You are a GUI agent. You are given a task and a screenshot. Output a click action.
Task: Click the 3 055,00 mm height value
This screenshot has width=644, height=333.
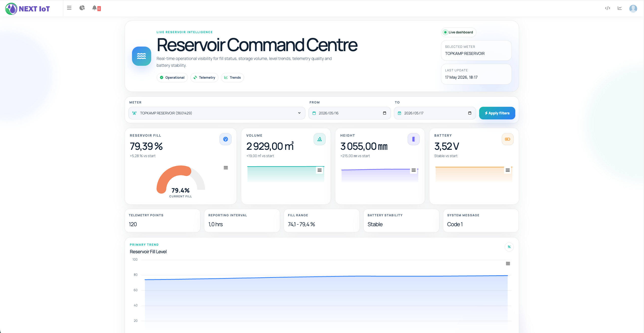pos(364,146)
